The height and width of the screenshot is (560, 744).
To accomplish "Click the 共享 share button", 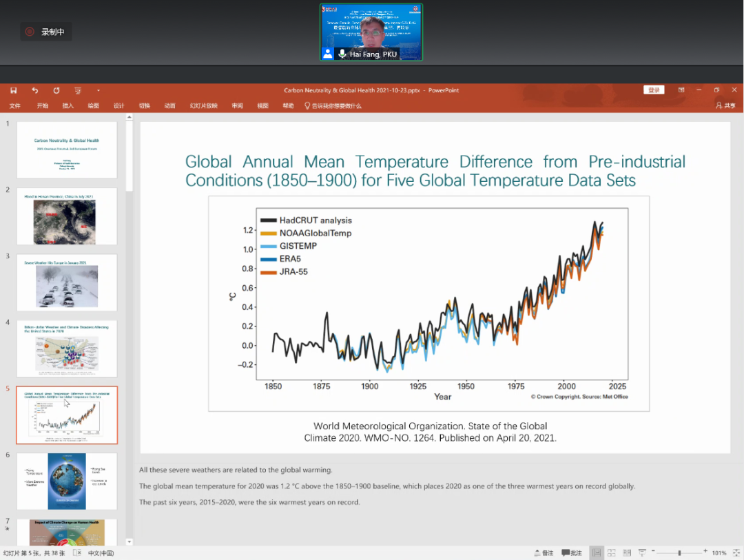I will (x=725, y=106).
